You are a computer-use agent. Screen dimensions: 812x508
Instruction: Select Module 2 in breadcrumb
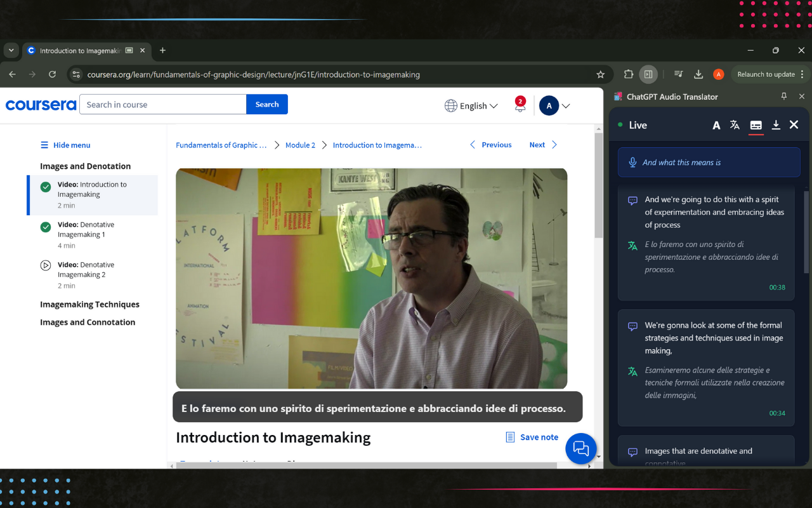tap(300, 145)
